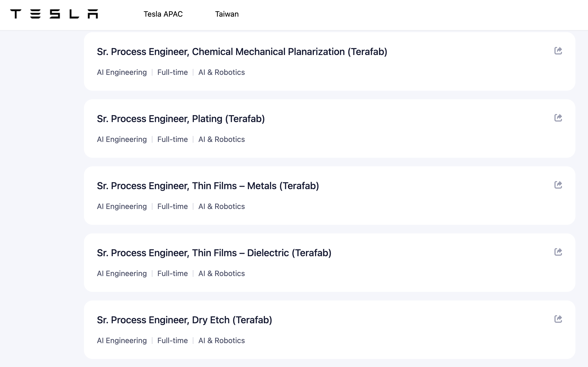View Sr. Process Engineer, Thin Films – Dielectric
The image size is (588, 367).
[214, 253]
